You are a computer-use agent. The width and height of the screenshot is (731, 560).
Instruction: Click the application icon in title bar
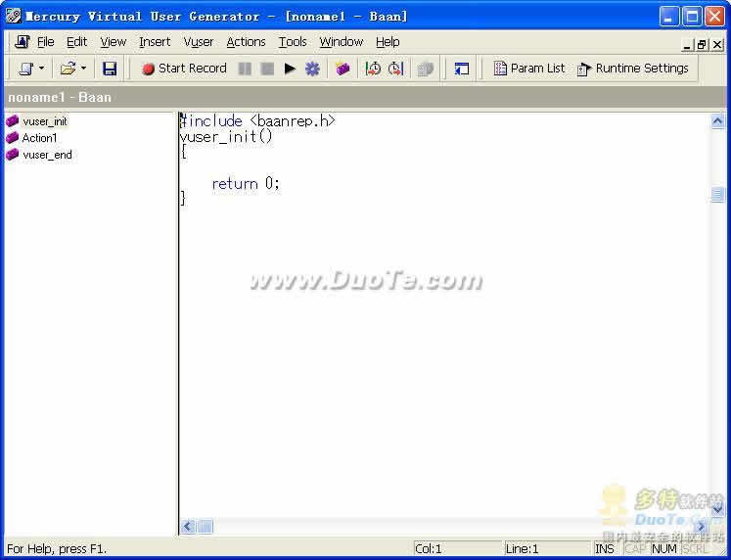point(13,17)
